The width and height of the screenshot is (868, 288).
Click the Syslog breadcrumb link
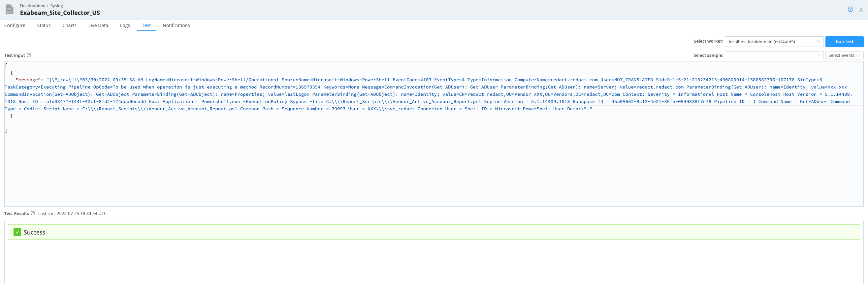(57, 6)
